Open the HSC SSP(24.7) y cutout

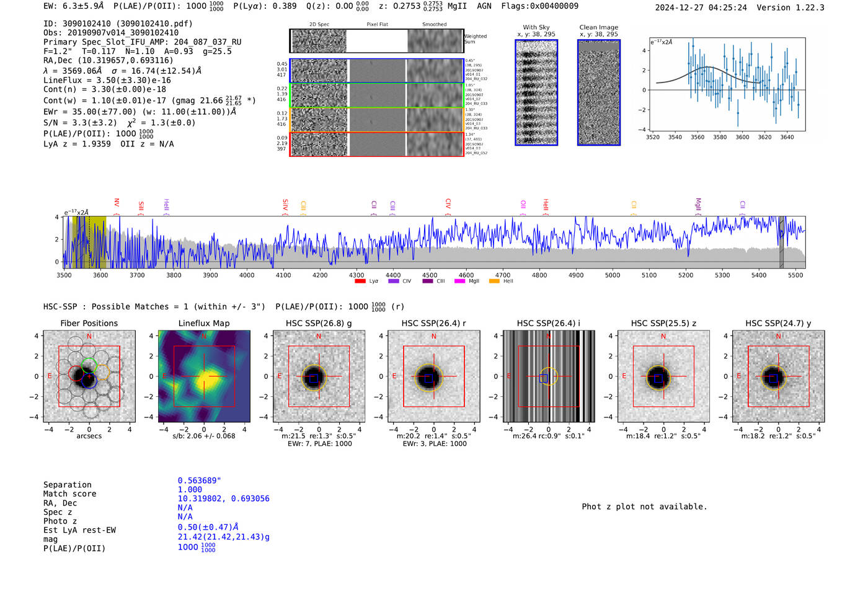(778, 376)
